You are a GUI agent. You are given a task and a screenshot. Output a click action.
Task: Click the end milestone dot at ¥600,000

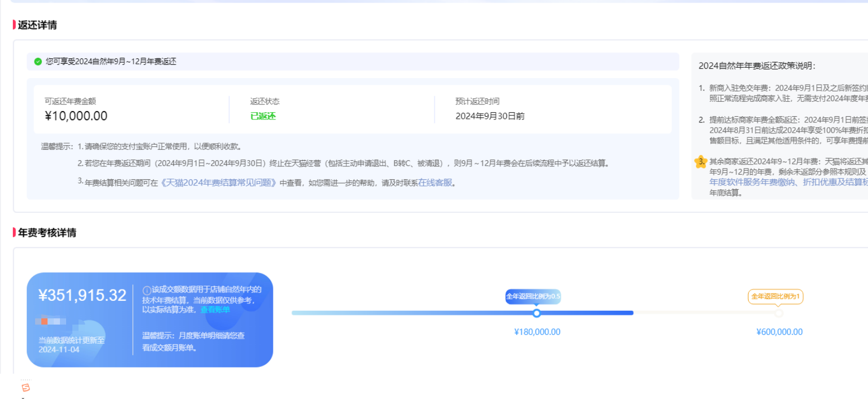[x=779, y=313]
